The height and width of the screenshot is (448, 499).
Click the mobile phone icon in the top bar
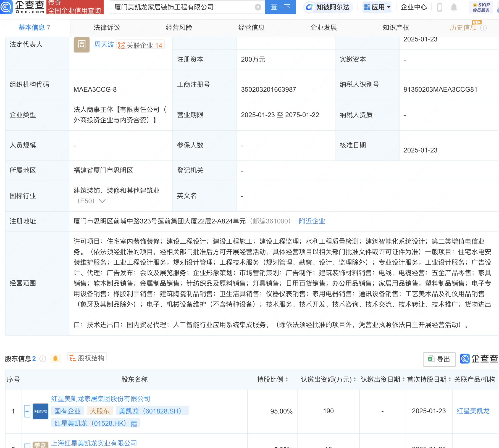(x=439, y=7)
